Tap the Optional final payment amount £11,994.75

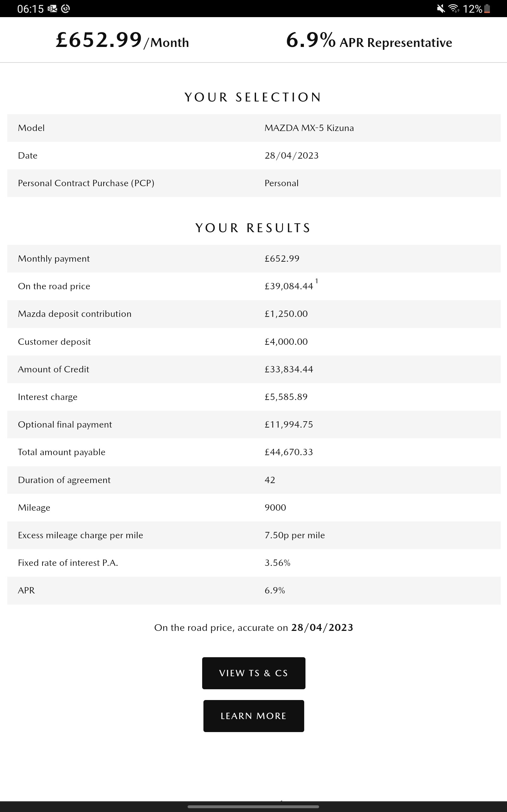click(288, 424)
